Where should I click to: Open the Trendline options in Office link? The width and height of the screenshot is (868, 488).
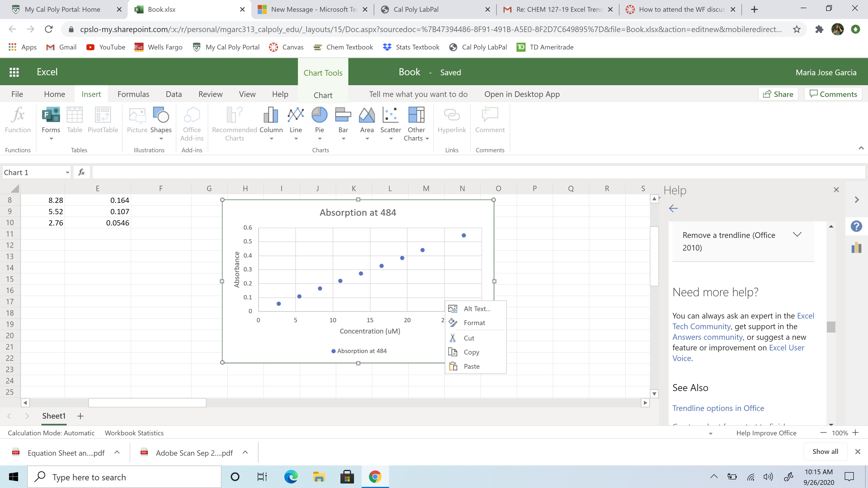click(x=718, y=408)
